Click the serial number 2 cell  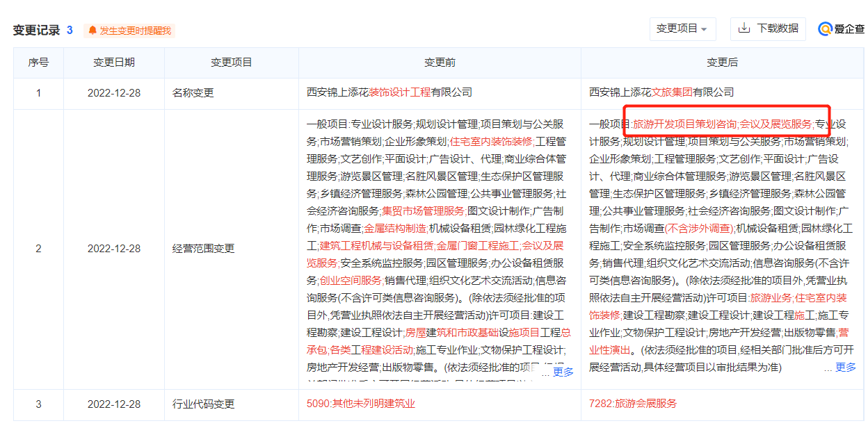pos(38,249)
